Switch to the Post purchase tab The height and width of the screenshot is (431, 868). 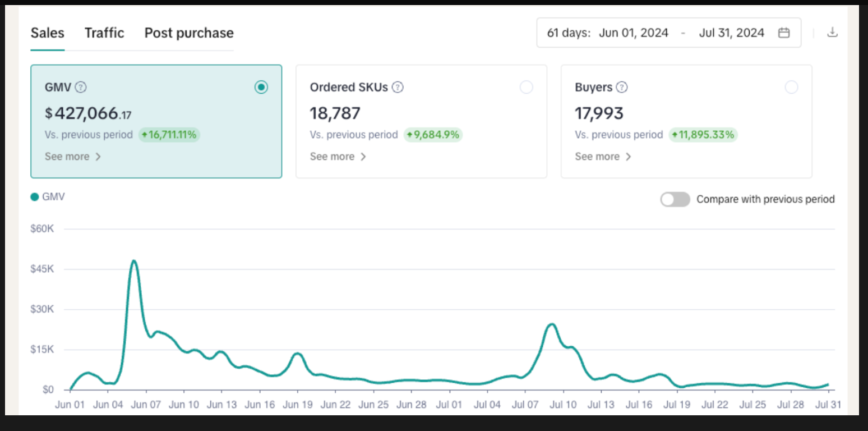click(x=189, y=33)
